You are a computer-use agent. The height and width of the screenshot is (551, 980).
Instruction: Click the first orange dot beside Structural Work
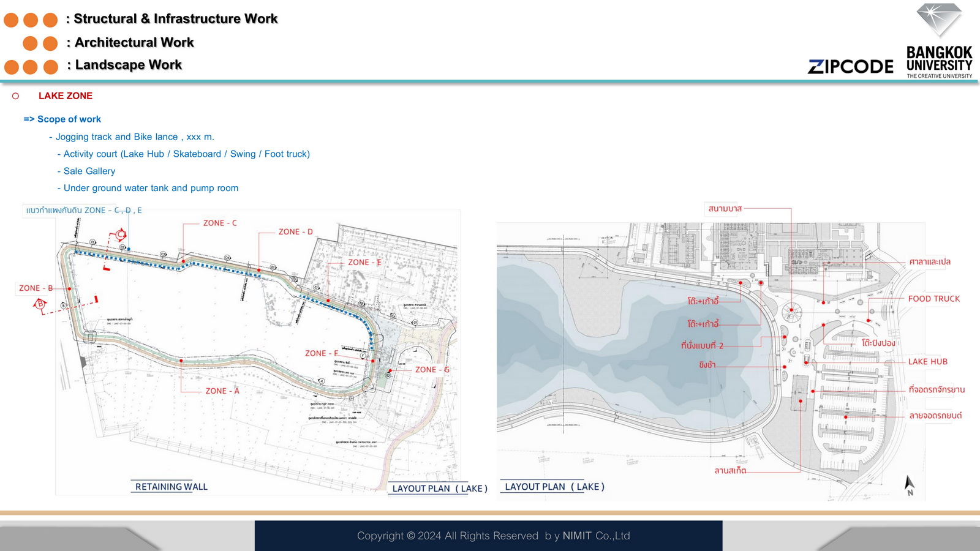pyautogui.click(x=11, y=20)
